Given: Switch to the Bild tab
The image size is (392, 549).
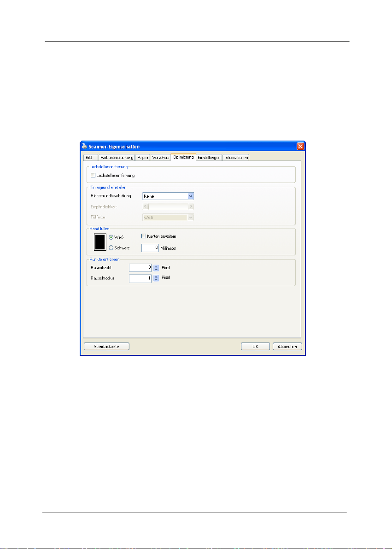Looking at the screenshot, I should pos(90,158).
